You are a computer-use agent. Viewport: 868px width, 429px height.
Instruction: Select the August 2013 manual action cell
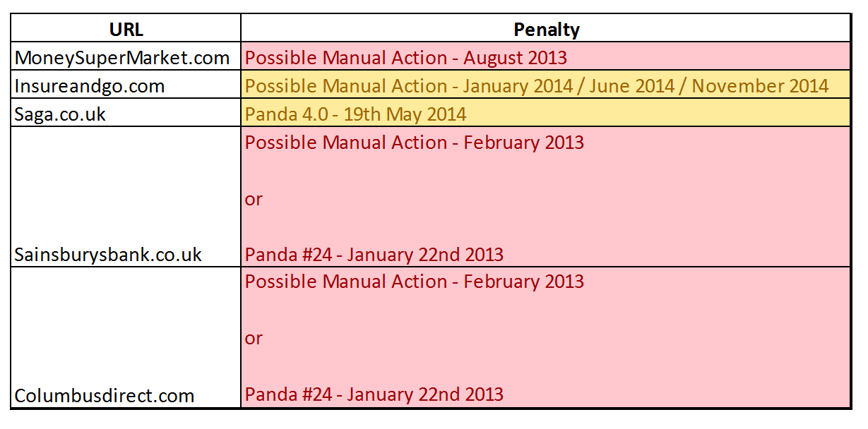pyautogui.click(x=546, y=56)
